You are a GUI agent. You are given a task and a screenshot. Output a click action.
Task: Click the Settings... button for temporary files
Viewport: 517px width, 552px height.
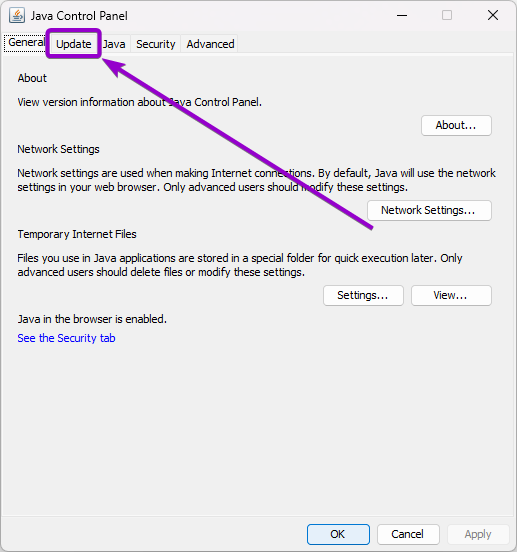point(363,295)
